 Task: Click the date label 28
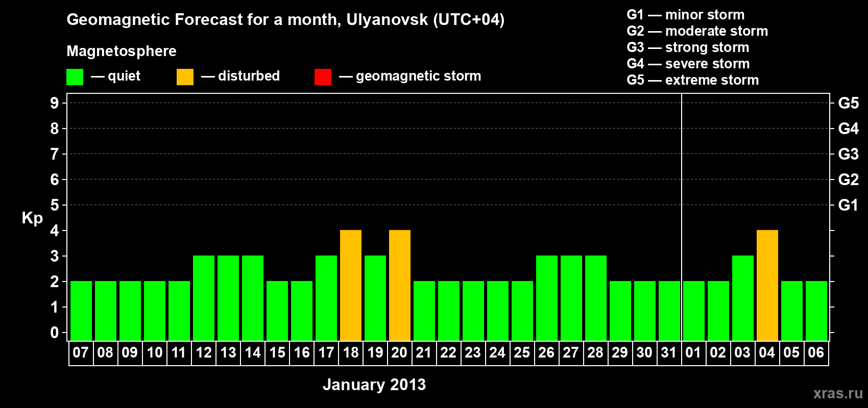point(595,352)
